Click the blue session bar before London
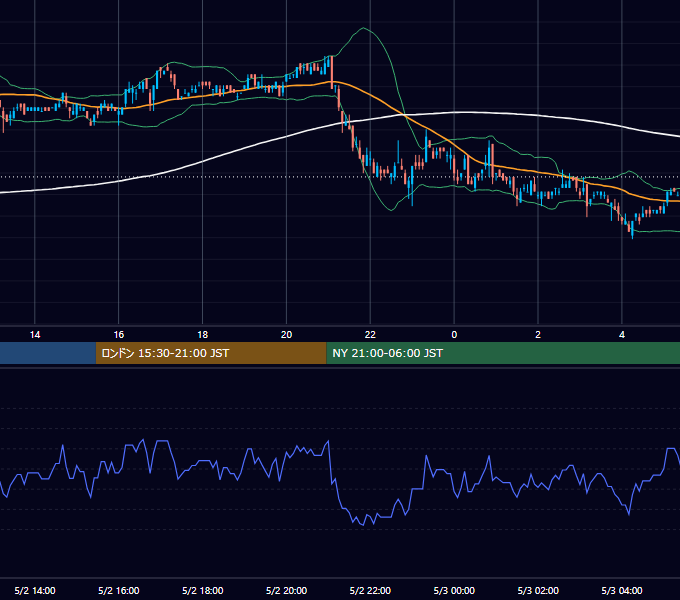680x600 pixels. pos(48,353)
